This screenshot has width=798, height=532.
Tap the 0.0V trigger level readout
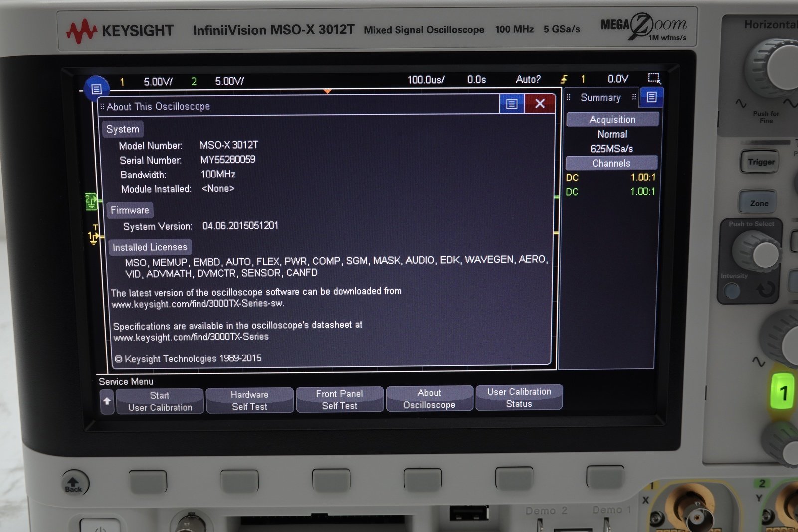pos(618,79)
